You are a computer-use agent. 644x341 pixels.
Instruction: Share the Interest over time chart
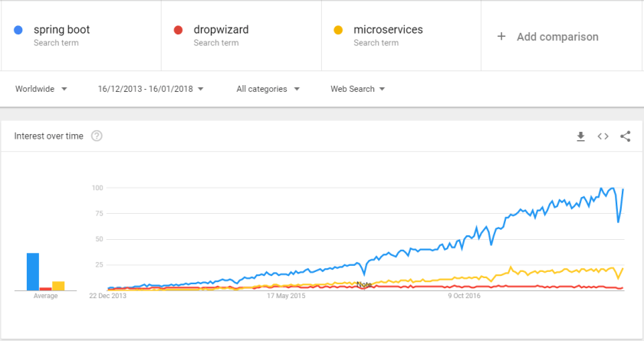626,136
